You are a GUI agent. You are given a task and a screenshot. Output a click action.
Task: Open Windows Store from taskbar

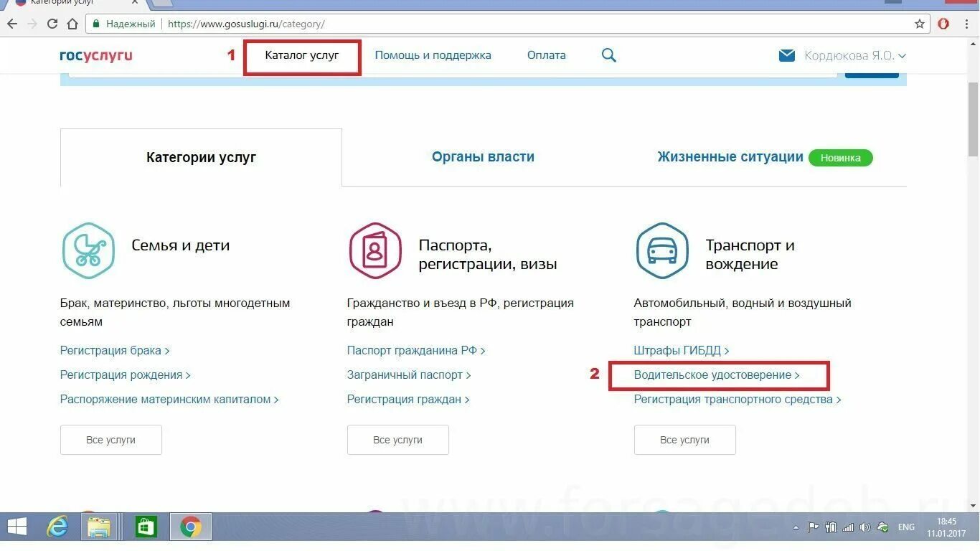pos(146,527)
